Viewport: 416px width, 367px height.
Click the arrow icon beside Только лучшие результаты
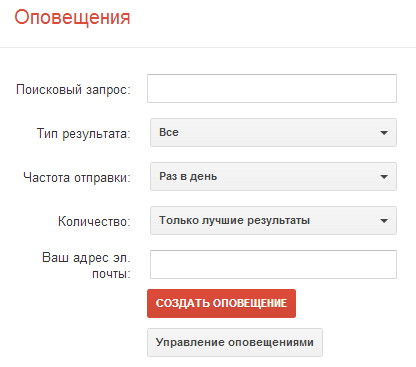click(x=384, y=221)
